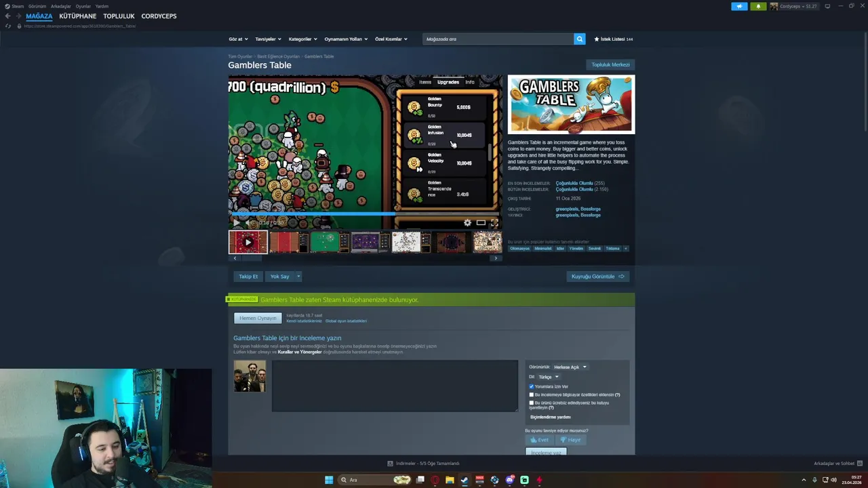The image size is (868, 488).
Task: Open Kurallar ve Yönergeler link
Action: coord(300,352)
